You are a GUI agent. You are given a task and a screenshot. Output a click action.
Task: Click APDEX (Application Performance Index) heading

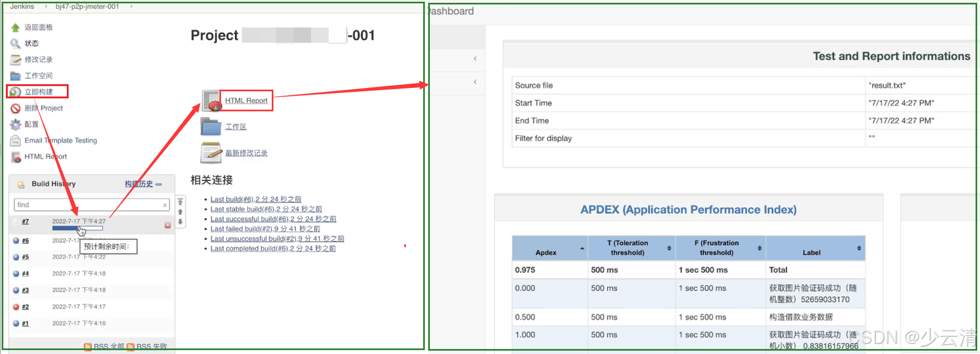pos(688,210)
